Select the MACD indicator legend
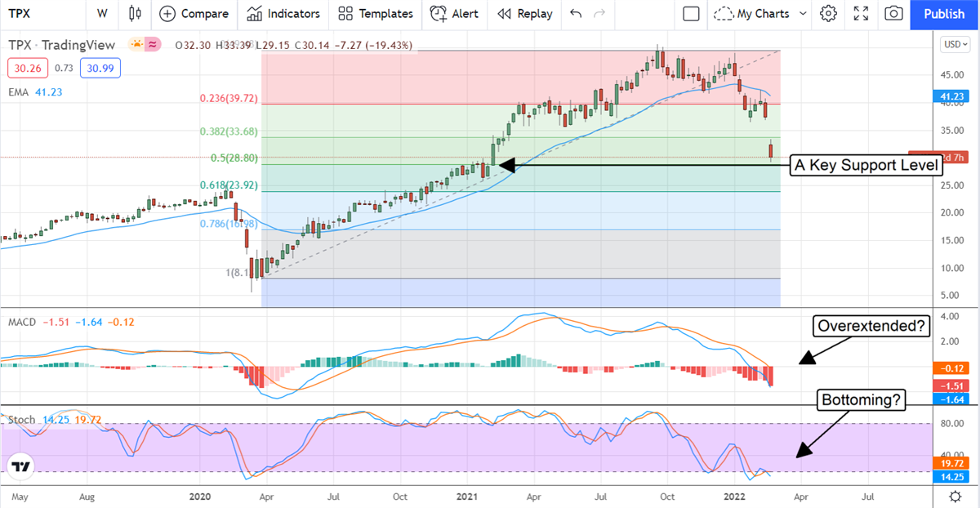The width and height of the screenshot is (980, 508). (x=70, y=322)
